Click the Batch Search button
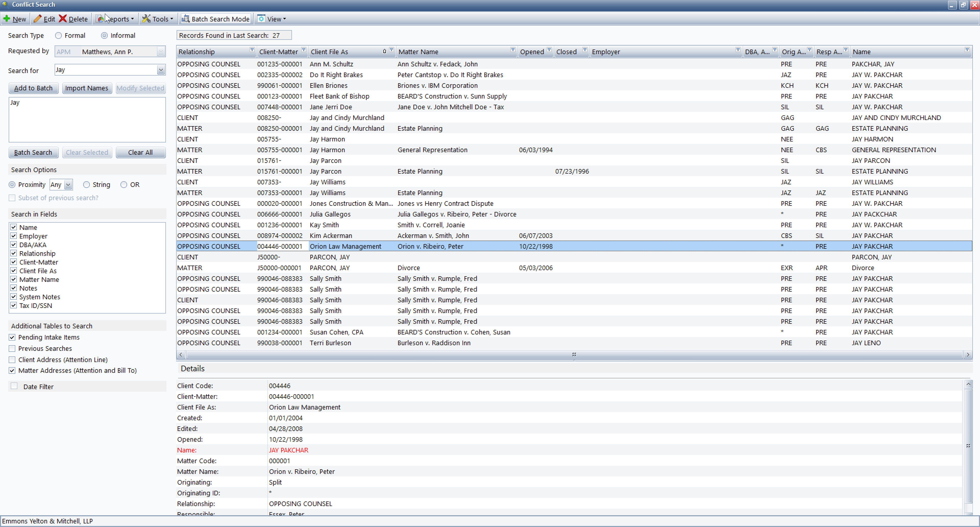 click(33, 153)
